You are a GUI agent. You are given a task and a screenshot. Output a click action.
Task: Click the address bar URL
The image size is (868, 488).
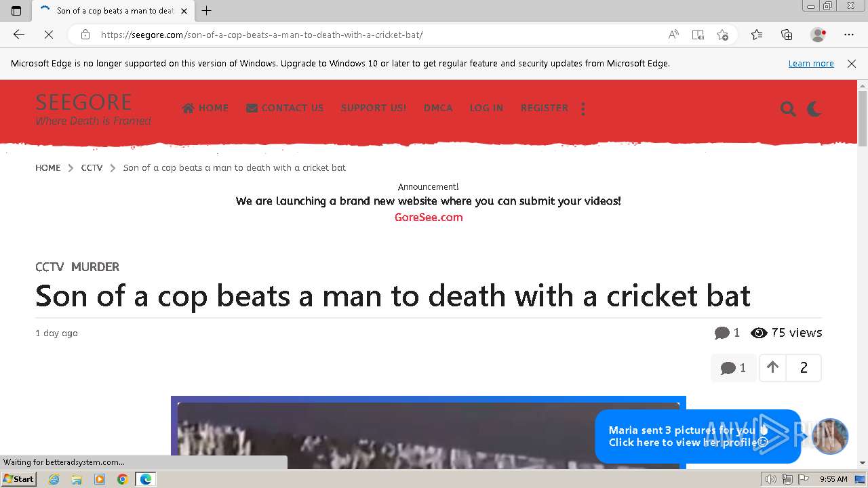point(262,35)
